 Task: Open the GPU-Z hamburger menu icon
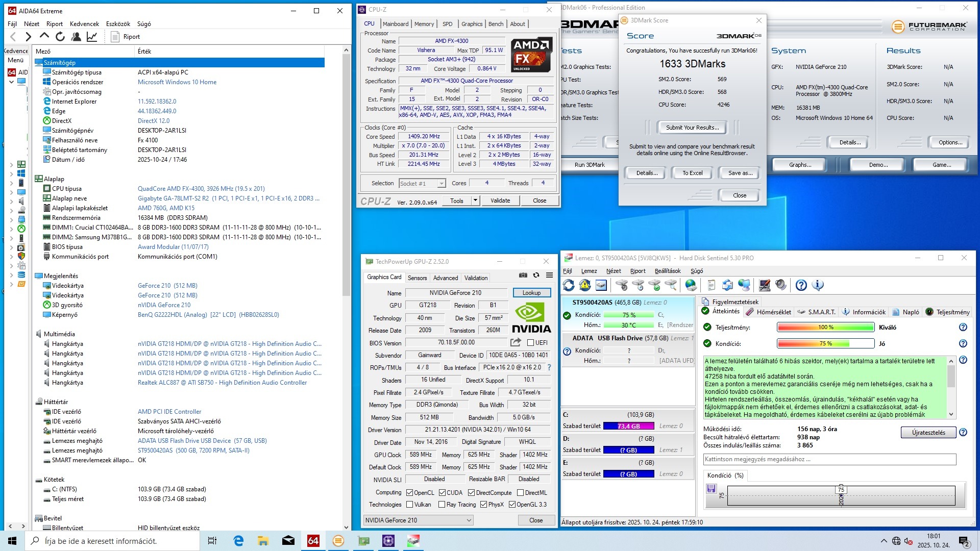[x=549, y=275]
